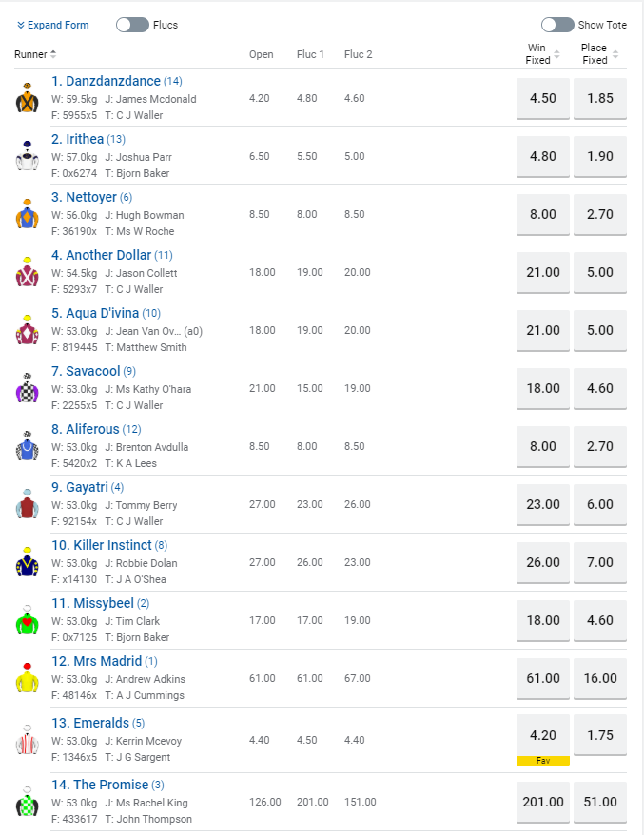Image resolution: width=644 pixels, height=835 pixels.
Task: Click The Promise's green checkered silks icon
Action: 27,802
